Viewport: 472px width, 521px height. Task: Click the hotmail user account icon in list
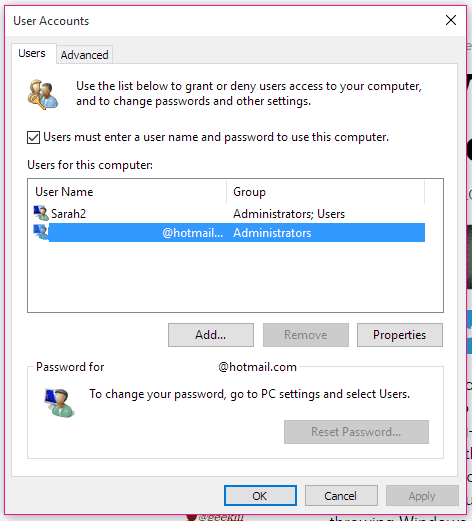[x=41, y=232]
